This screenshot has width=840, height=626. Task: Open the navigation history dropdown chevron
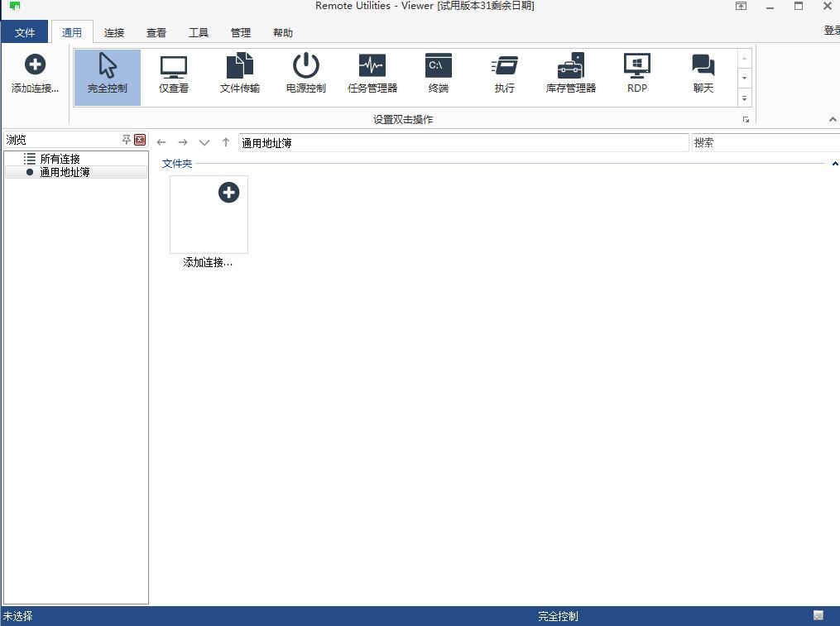click(204, 141)
